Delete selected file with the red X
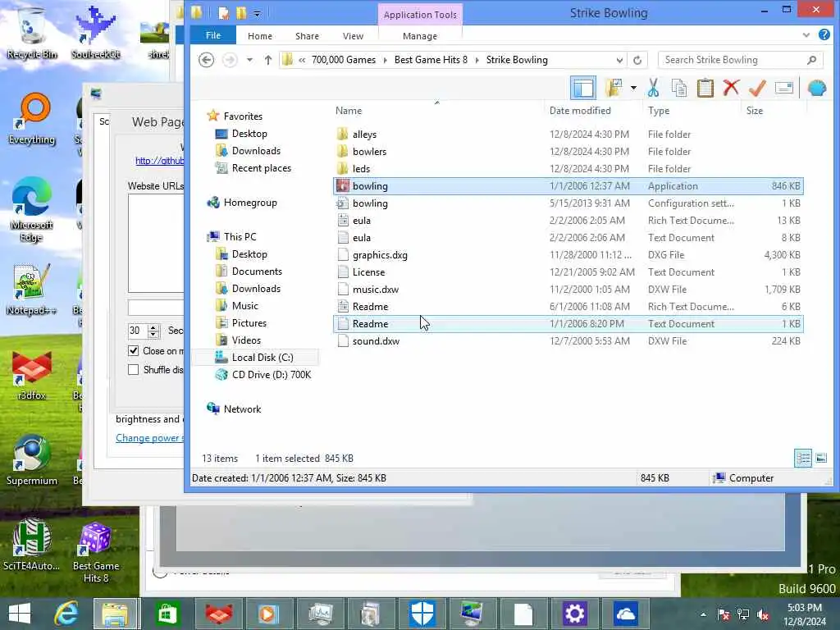The height and width of the screenshot is (630, 840). tap(731, 87)
